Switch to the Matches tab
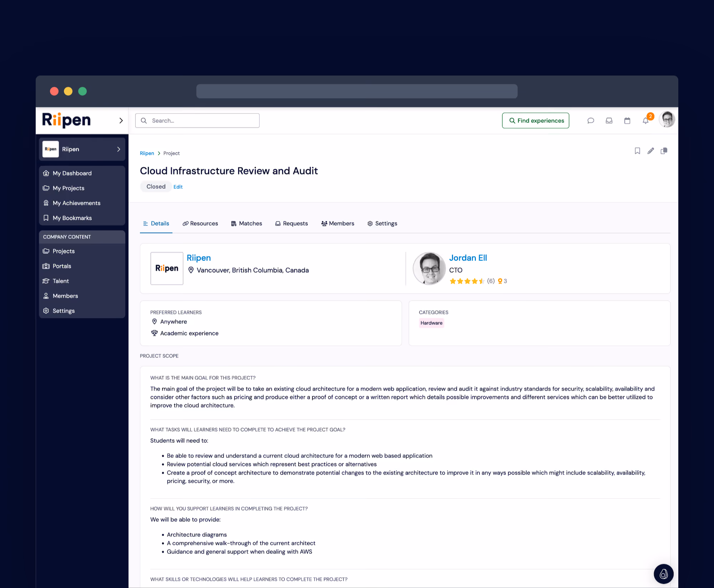Viewport: 714px width, 588px height. point(246,223)
